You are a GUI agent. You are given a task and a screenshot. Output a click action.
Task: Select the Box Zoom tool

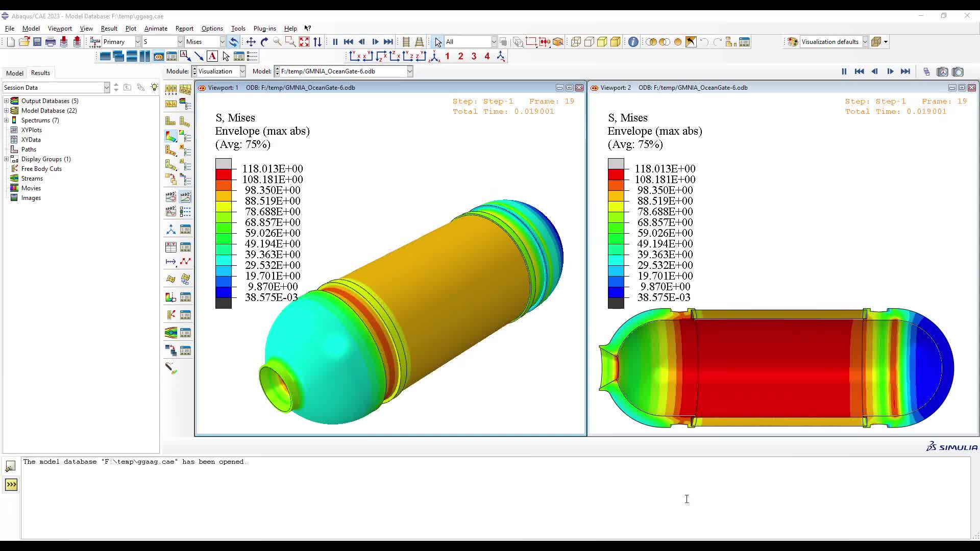click(290, 42)
